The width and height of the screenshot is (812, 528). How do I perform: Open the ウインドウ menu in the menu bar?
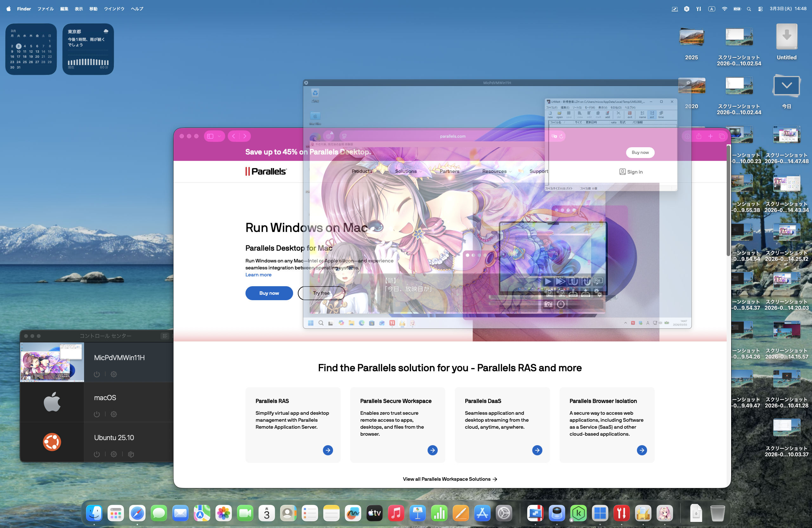pyautogui.click(x=114, y=9)
